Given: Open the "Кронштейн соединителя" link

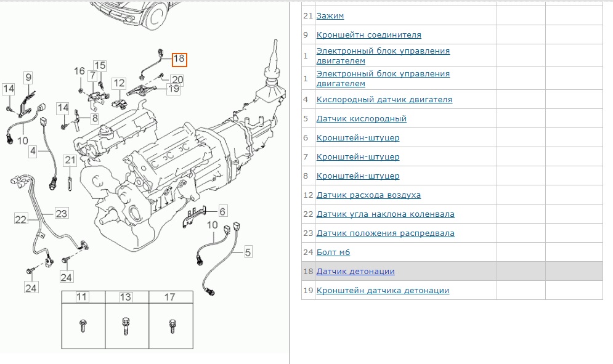Looking at the screenshot, I should (x=368, y=35).
